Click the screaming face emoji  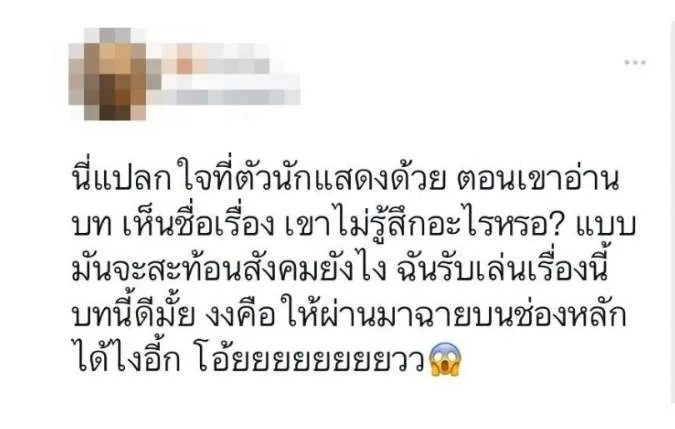446,360
